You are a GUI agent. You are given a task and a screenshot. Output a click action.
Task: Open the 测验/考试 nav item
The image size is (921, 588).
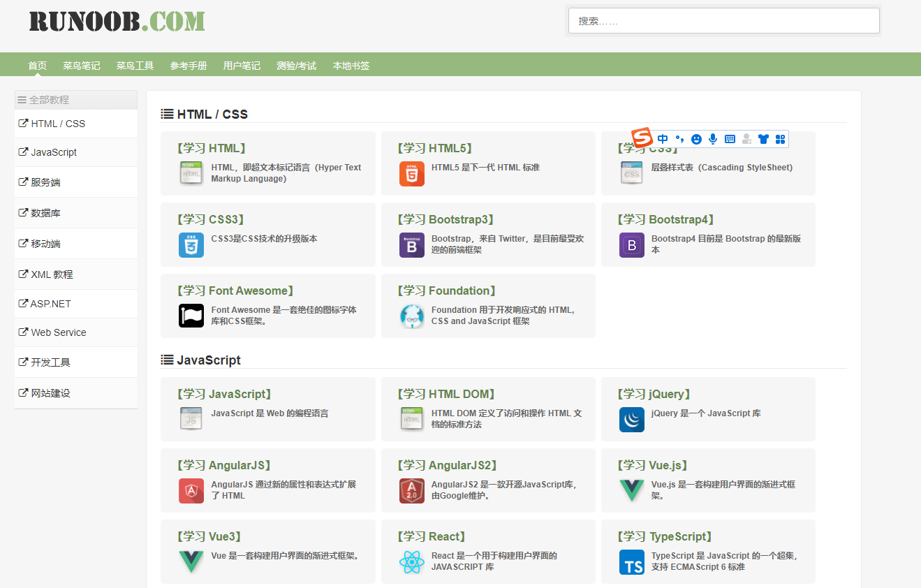[296, 66]
